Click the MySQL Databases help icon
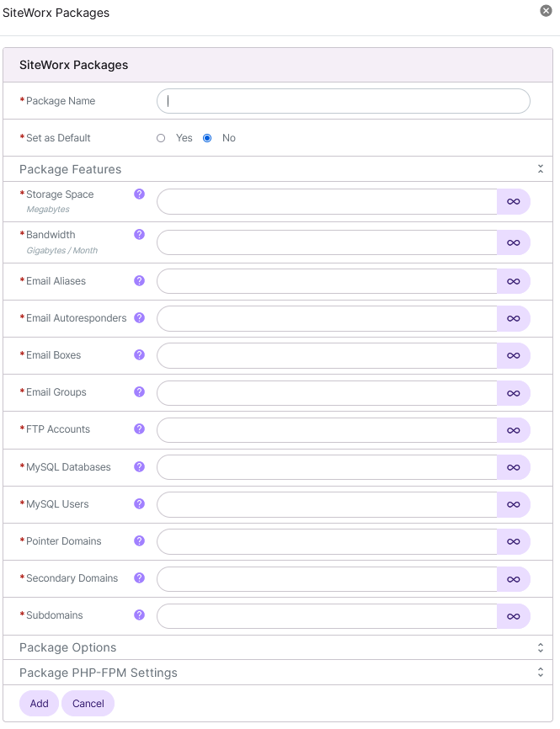The width and height of the screenshot is (560, 729). point(139,466)
